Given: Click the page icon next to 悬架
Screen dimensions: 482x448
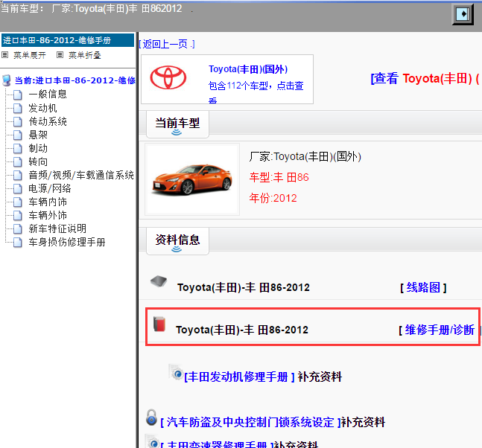Looking at the screenshot, I should pyautogui.click(x=18, y=135).
